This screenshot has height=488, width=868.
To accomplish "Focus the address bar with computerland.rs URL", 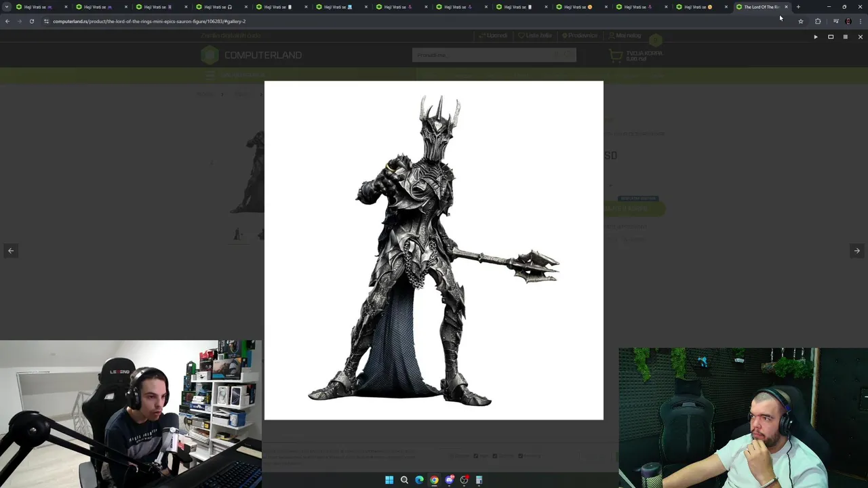I will click(420, 21).
